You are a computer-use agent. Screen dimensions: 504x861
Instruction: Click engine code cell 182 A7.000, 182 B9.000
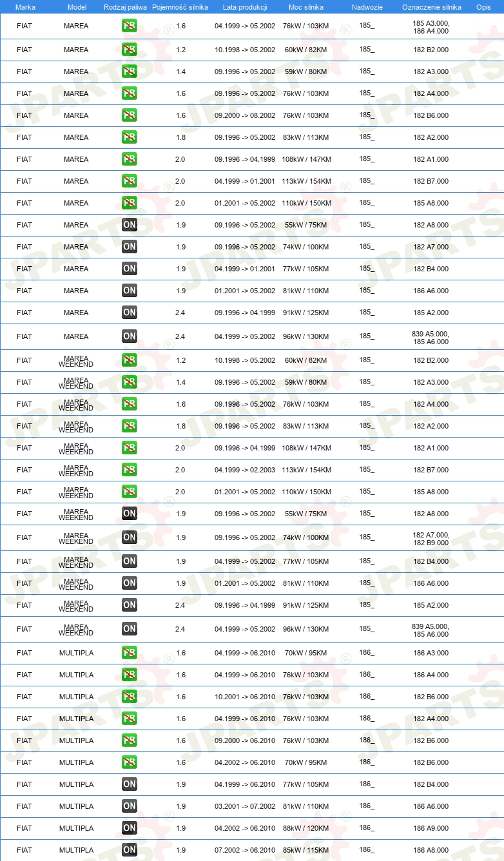(431, 539)
